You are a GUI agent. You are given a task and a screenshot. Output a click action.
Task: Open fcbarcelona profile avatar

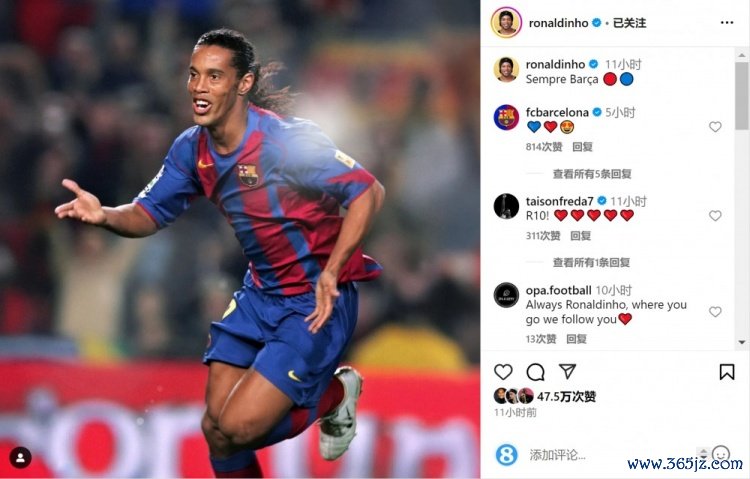pyautogui.click(x=506, y=118)
